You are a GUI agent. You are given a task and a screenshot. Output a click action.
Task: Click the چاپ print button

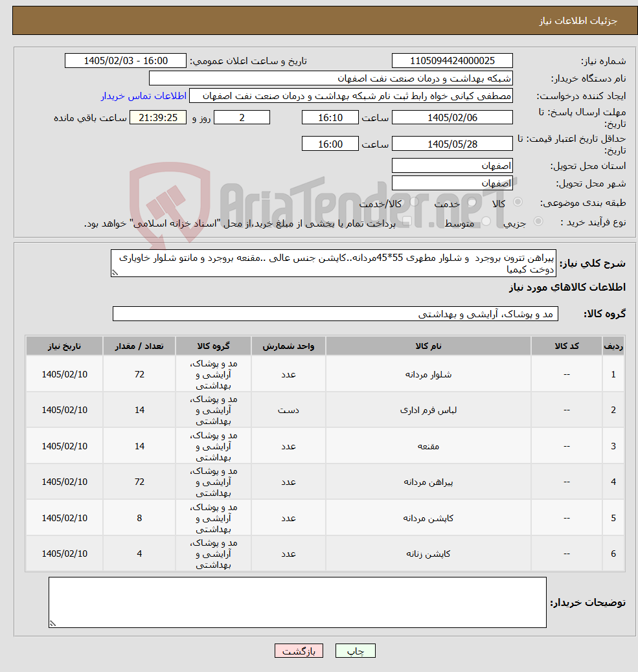click(356, 651)
